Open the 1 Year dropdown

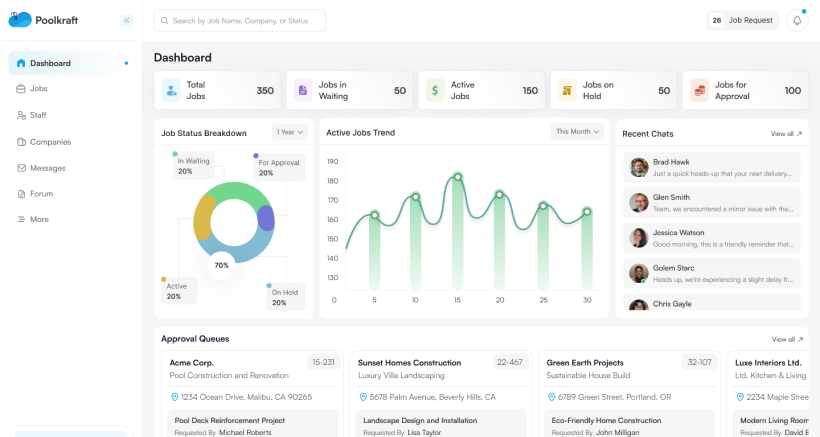(x=289, y=132)
